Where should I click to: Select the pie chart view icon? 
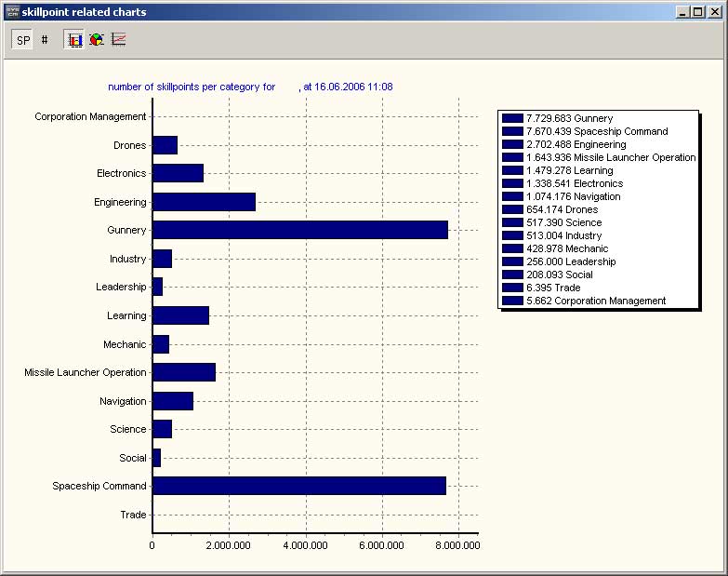tap(97, 40)
